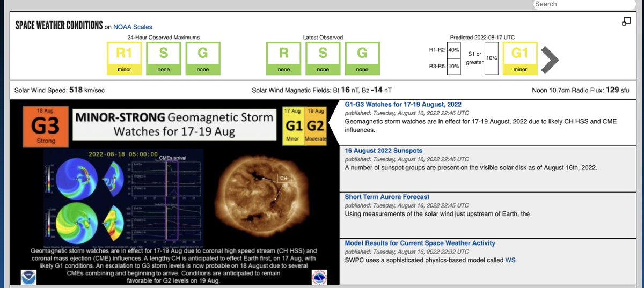Screen dimensions: 644x288
Task: Click the Latest Observed label
Action: tap(323, 38)
